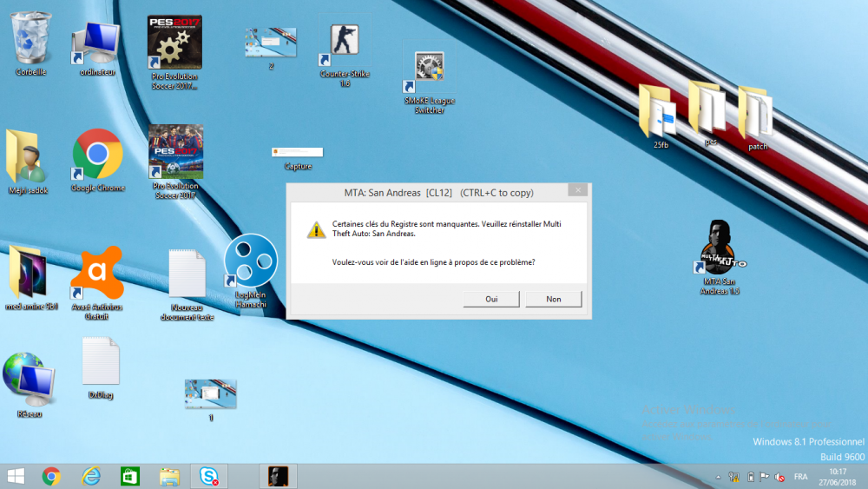The width and height of the screenshot is (868, 489).
Task: Open File Explorer from the taskbar
Action: pos(169,476)
